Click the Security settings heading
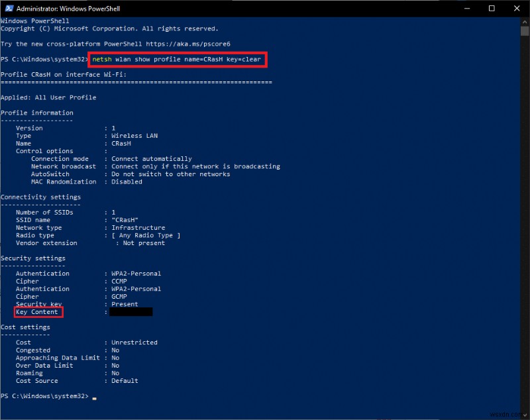The height and width of the screenshot is (420, 530). [33, 258]
